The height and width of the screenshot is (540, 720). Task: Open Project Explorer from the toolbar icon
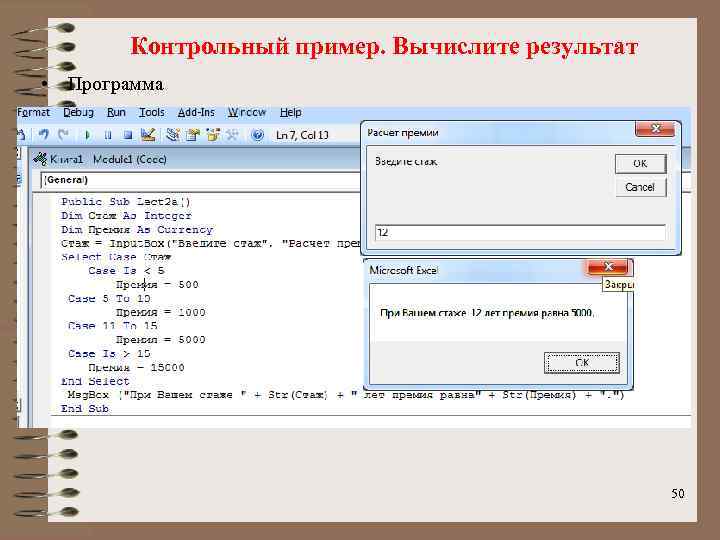(x=173, y=135)
